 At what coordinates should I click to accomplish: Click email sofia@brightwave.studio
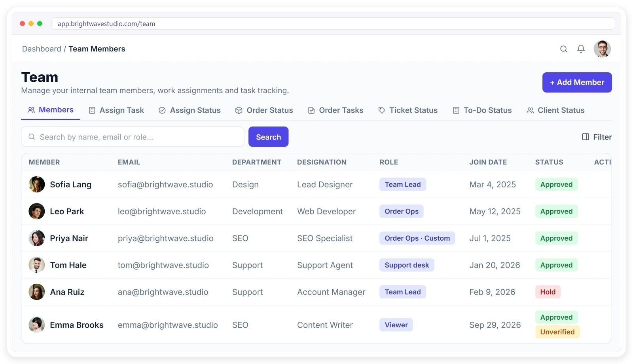165,185
